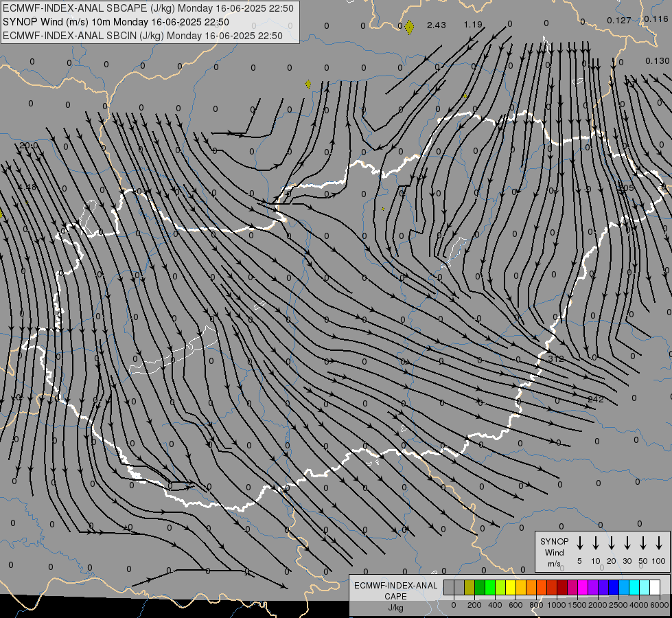This screenshot has height=618, width=672.
Task: Click the SYNOP label in wind legend
Action: coord(554,541)
